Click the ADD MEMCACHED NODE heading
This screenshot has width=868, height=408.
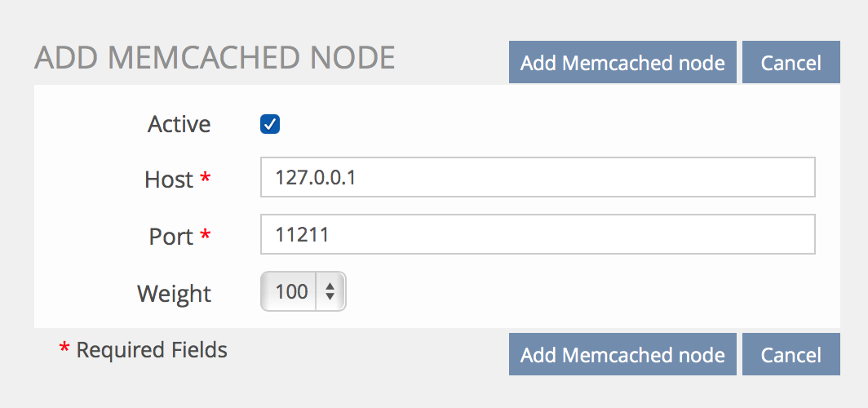(x=215, y=58)
